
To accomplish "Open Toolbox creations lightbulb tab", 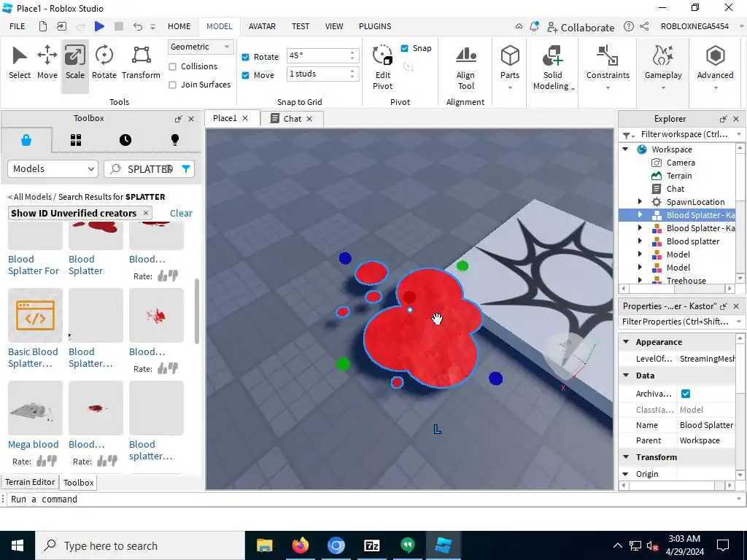I will pyautogui.click(x=175, y=140).
